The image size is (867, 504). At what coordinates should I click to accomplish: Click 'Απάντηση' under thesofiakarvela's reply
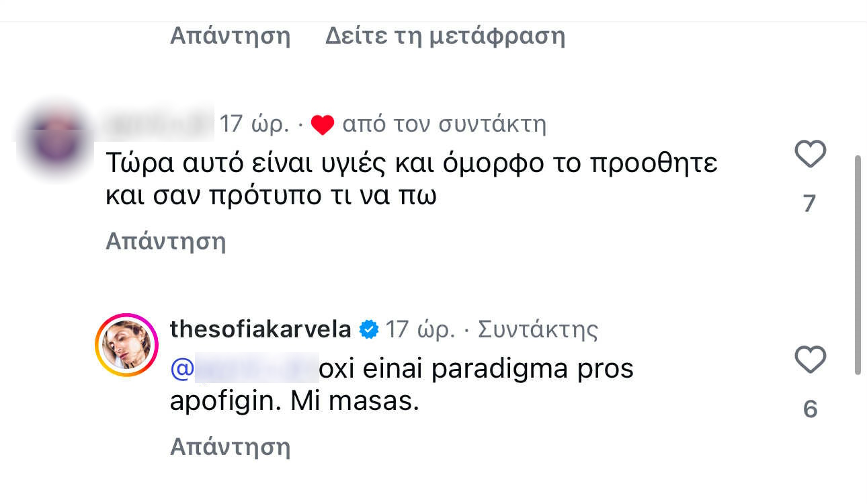tap(230, 446)
